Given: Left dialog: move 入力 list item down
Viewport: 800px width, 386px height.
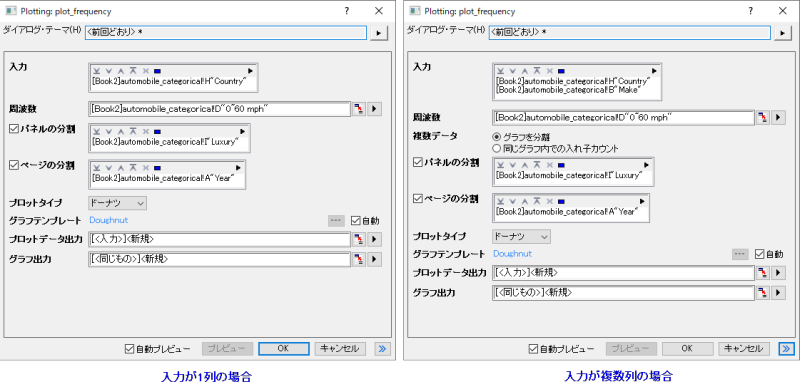Looking at the screenshot, I should coord(108,71).
